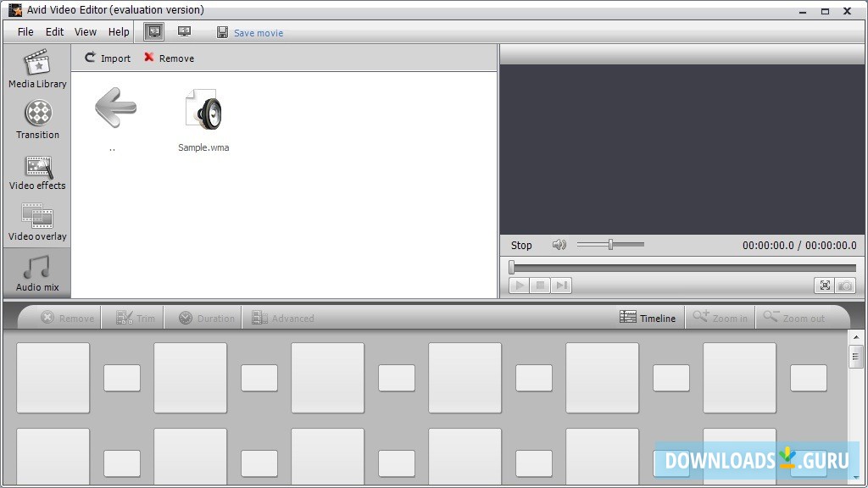
Task: Toggle the fullscreen preview icon
Action: click(825, 286)
